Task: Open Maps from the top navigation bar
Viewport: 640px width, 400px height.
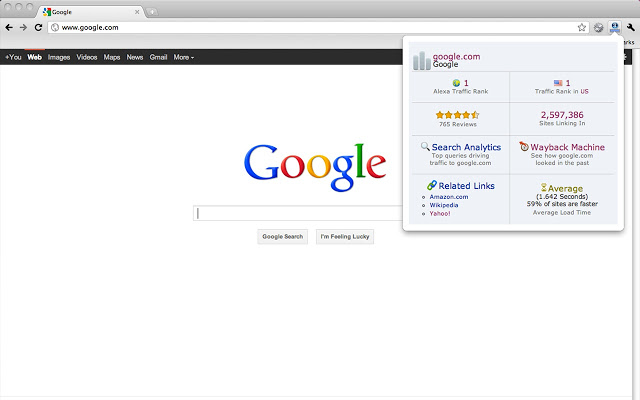Action: (112, 57)
